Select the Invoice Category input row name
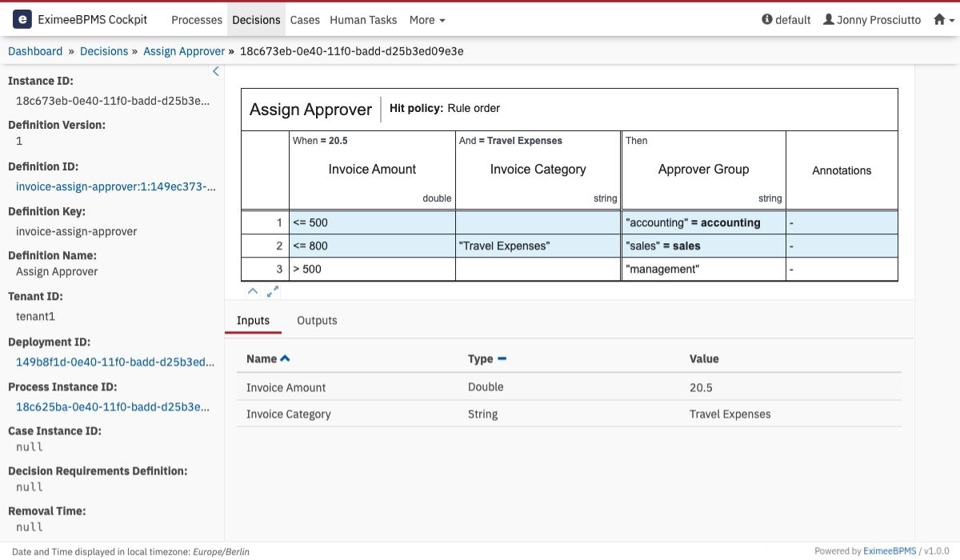This screenshot has width=960, height=560. pos(288,414)
